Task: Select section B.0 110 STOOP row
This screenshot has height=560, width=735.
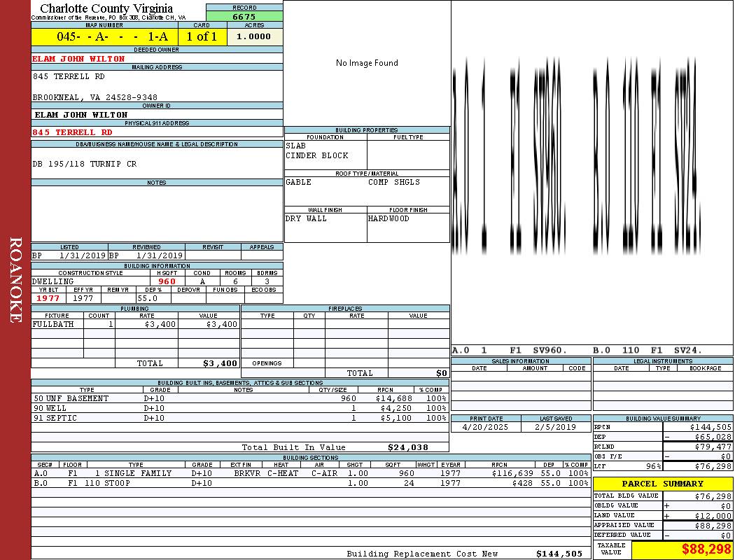Action: 311,483
